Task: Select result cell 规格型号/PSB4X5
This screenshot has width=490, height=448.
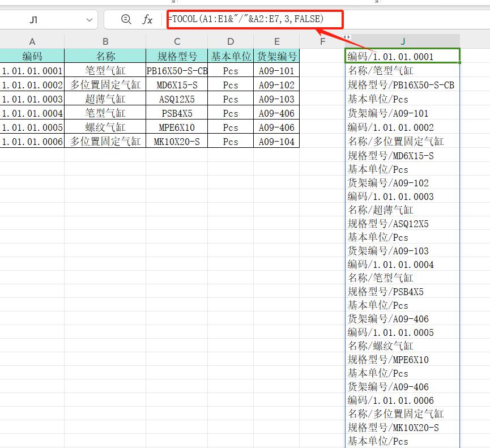Action: (x=403, y=292)
